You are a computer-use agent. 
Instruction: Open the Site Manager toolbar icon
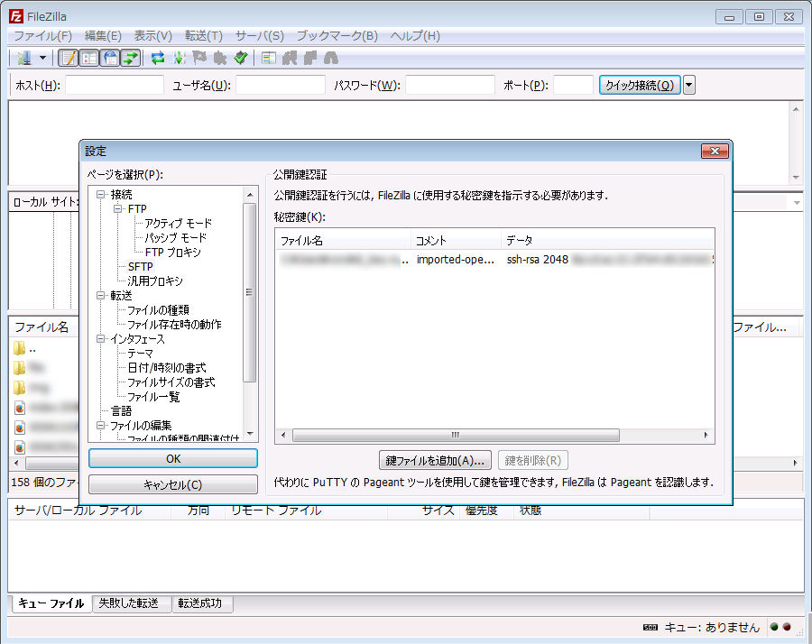24,58
